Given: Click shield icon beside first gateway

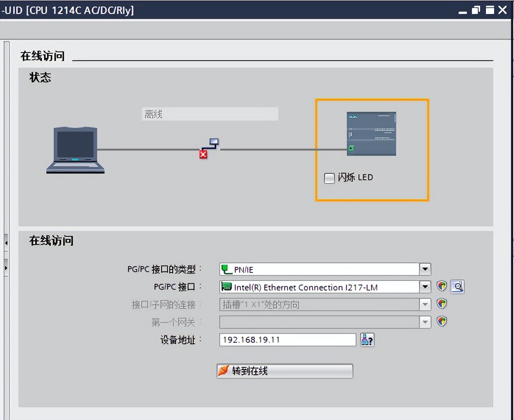Looking at the screenshot, I should tap(441, 321).
